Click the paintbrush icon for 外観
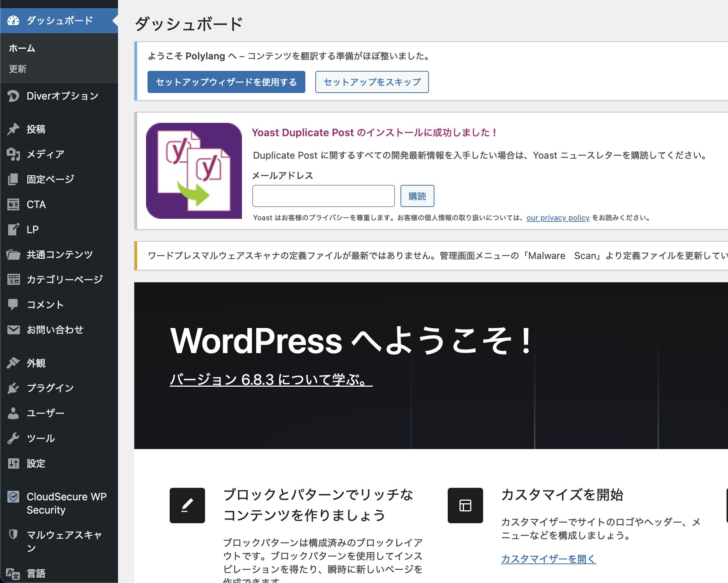Image resolution: width=728 pixels, height=583 pixels. (13, 363)
